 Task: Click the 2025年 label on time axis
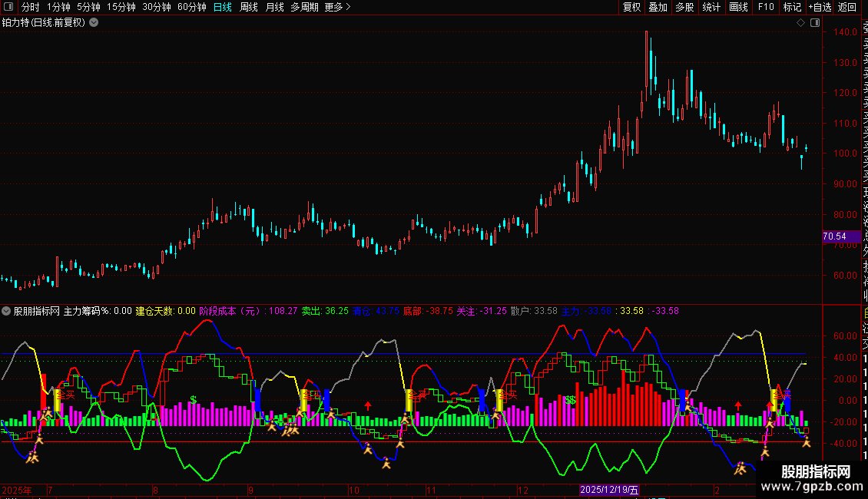[x=17, y=490]
